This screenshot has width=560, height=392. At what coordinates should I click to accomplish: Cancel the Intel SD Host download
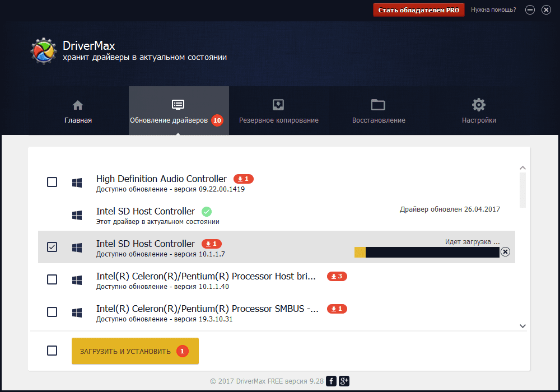click(x=505, y=251)
